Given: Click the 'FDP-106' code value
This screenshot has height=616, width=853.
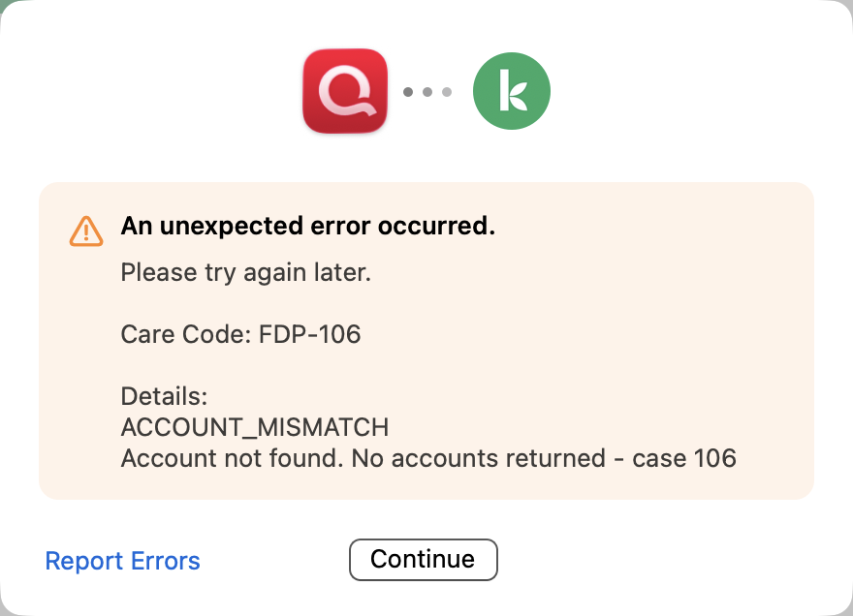Looking at the screenshot, I should tap(310, 335).
